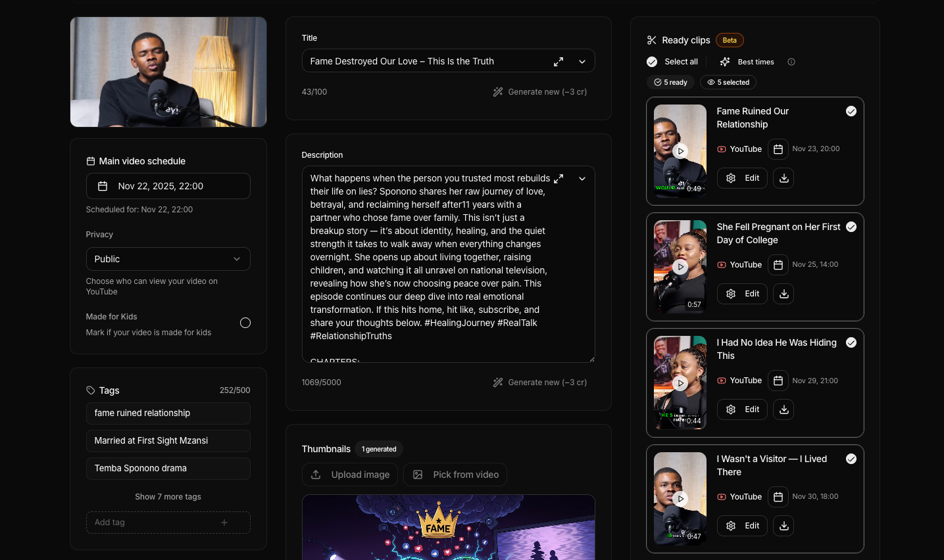Image resolution: width=944 pixels, height=560 pixels.
Task: Click Pick from video button
Action: (455, 475)
